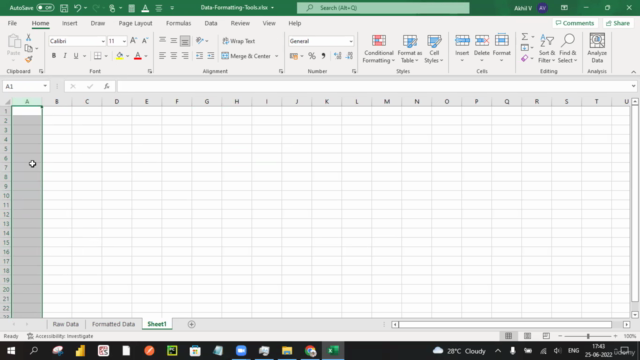Click Format cells button
The image size is (640, 360).
502,49
